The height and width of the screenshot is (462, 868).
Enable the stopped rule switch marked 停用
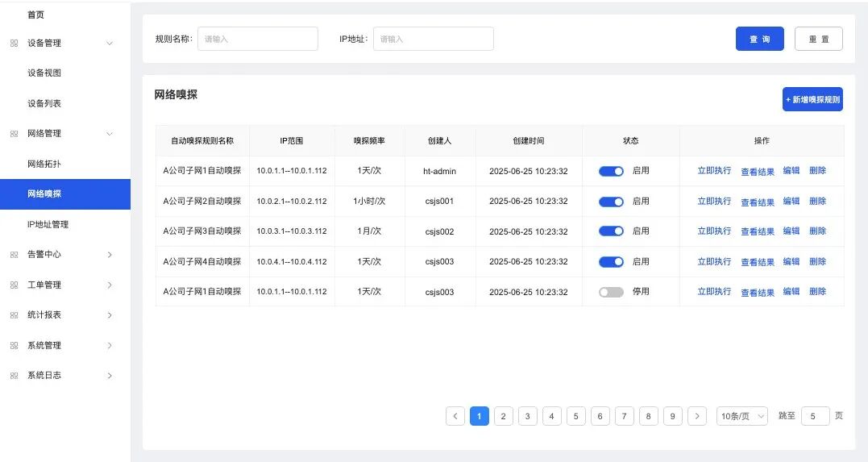(x=611, y=292)
